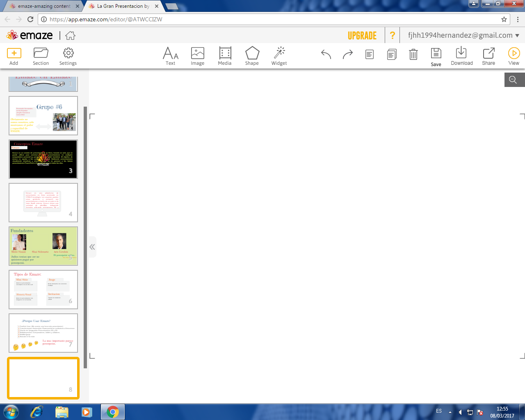Select the partially visible slide 1 thumbnail

[43, 84]
